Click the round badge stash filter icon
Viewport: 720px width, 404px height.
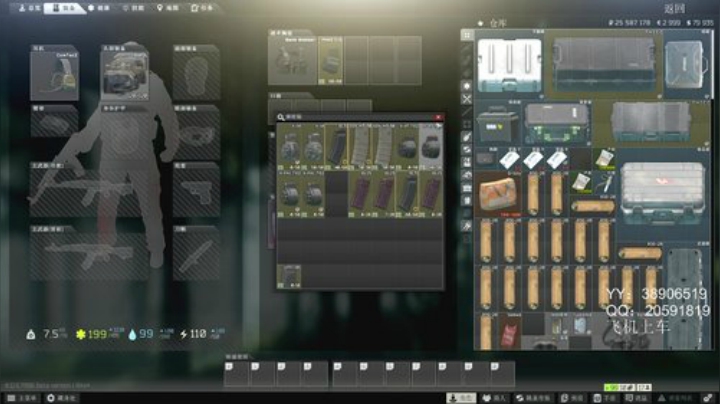[467, 86]
